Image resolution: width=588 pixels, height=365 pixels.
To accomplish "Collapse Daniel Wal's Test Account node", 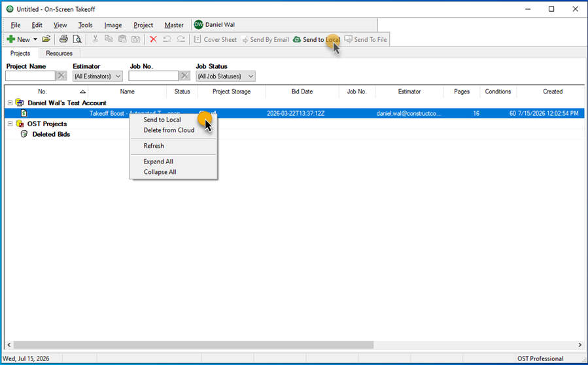I will point(10,103).
